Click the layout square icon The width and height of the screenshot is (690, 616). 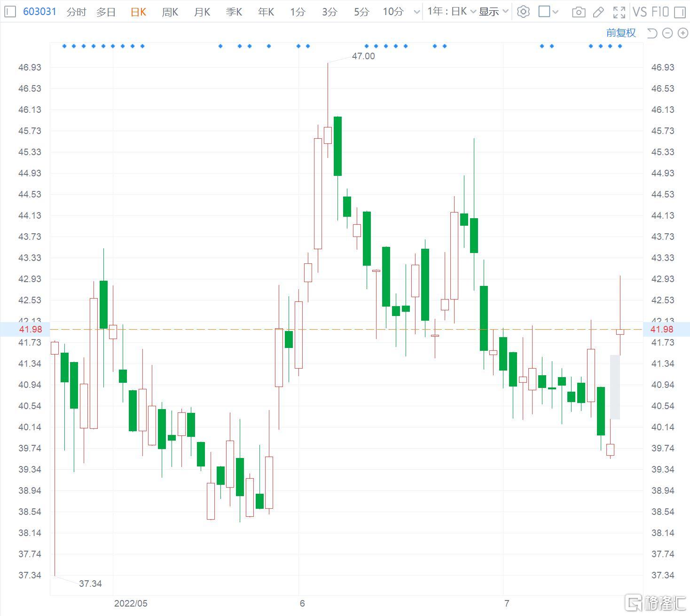click(x=544, y=12)
